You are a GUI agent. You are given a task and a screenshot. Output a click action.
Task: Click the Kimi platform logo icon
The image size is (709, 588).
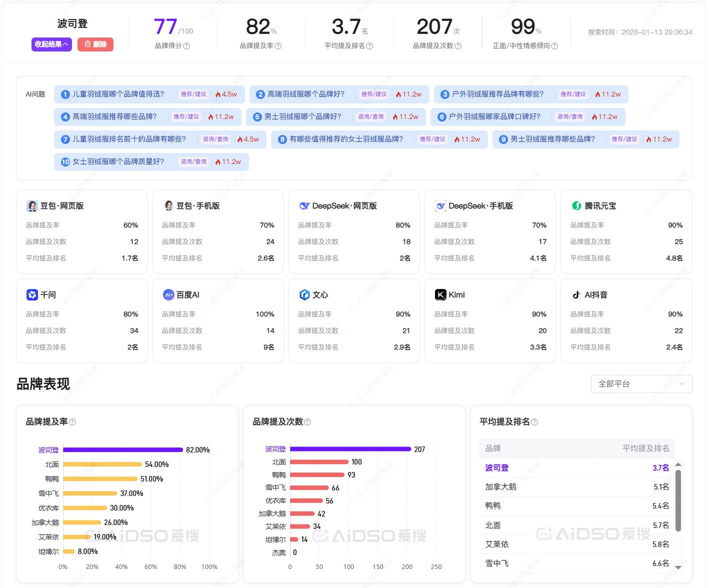point(440,295)
